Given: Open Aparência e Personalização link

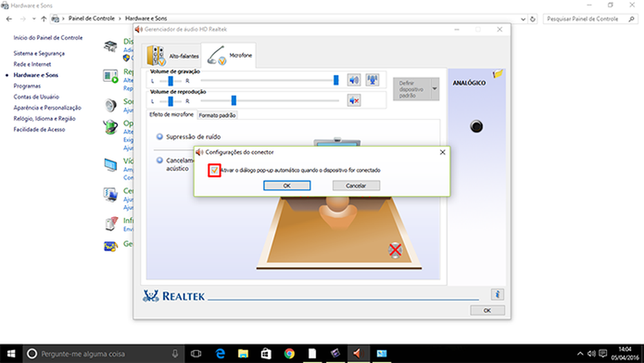Looking at the screenshot, I should tap(47, 107).
